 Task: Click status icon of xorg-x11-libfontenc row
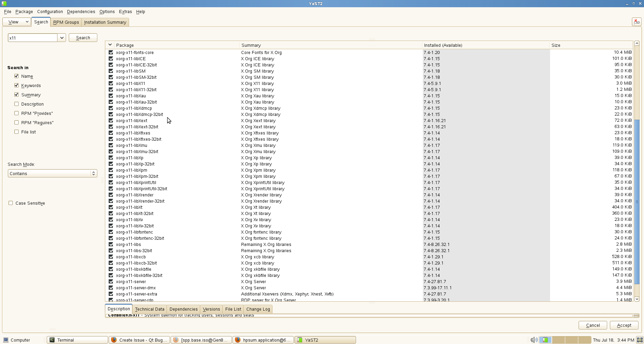click(x=111, y=232)
